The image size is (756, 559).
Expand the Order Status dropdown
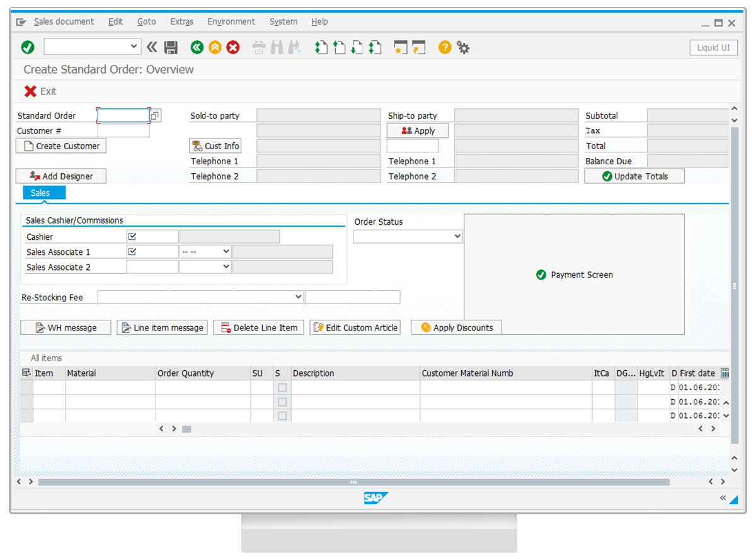click(457, 237)
